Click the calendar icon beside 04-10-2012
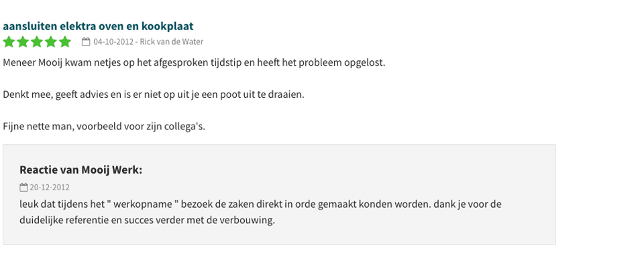Image resolution: width=644 pixels, height=260 pixels. (x=86, y=42)
